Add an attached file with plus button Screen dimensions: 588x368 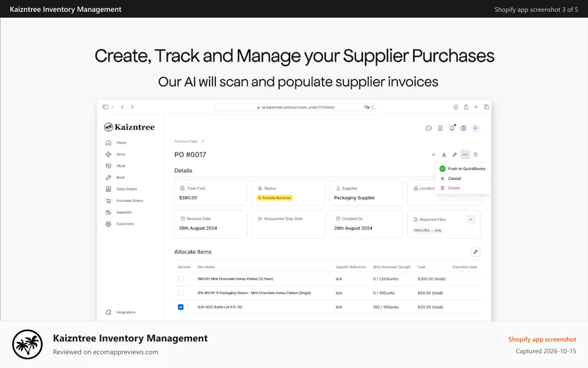471,219
